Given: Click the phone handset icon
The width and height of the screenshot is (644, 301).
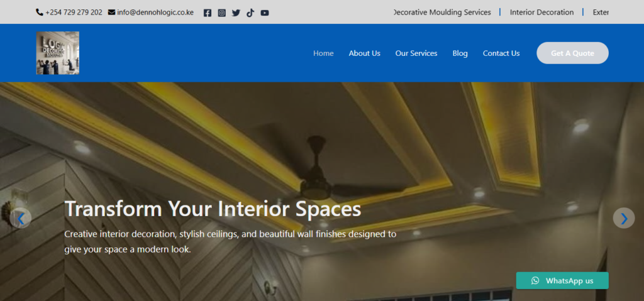Looking at the screenshot, I should click(x=40, y=13).
